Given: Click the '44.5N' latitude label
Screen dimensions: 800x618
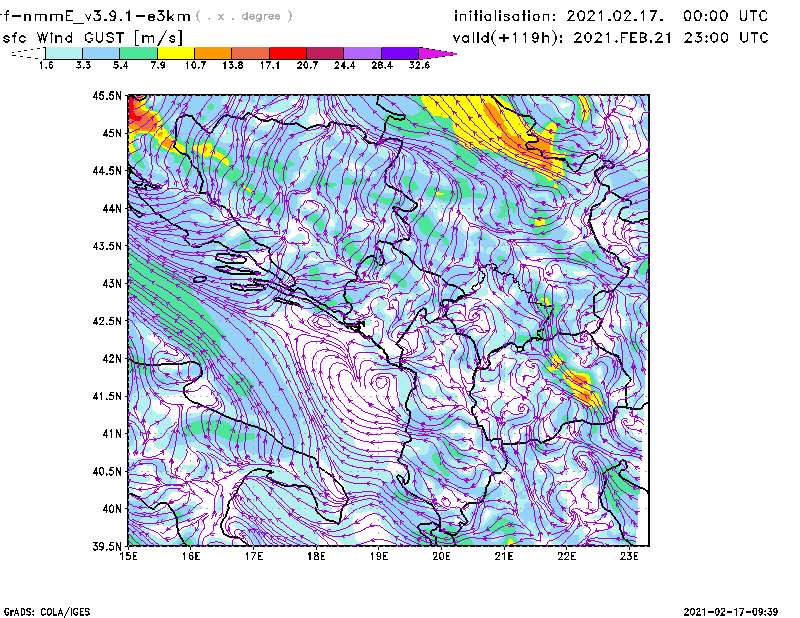Looking at the screenshot, I should [107, 170].
